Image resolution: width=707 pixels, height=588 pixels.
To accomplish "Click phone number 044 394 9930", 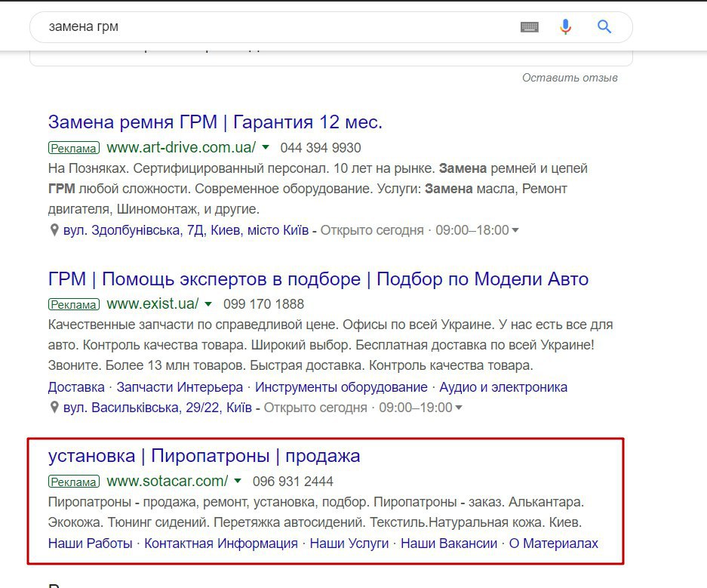I will point(321,148).
